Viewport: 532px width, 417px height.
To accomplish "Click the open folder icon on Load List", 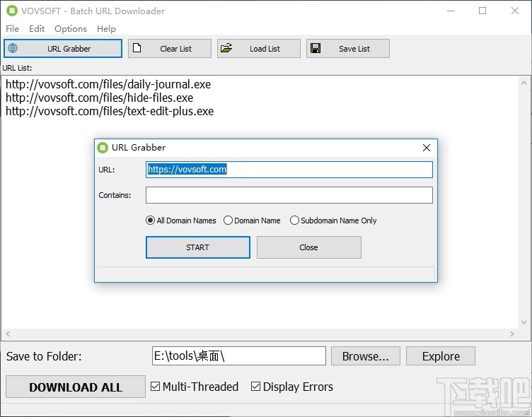I will coord(226,48).
